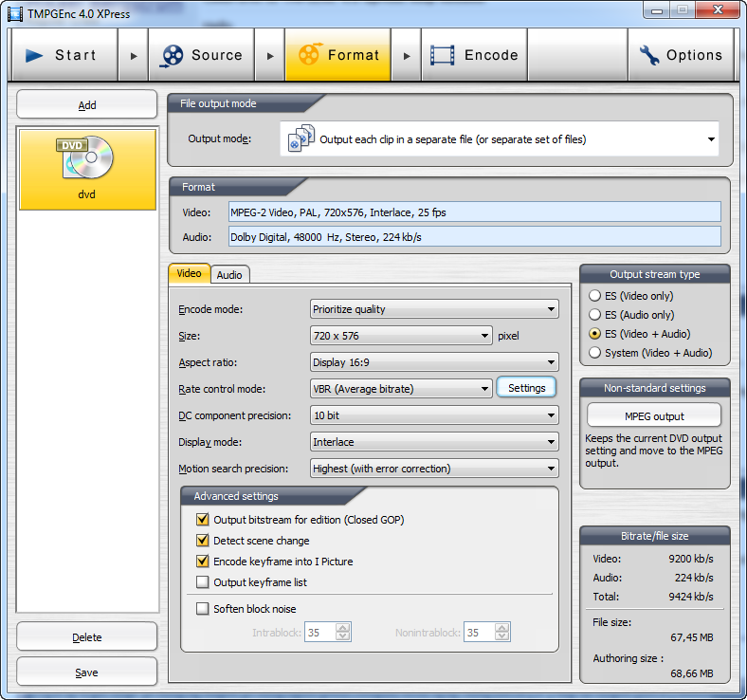Image resolution: width=747 pixels, height=700 pixels.
Task: Select System (Video + Audio) stream type
Action: click(x=595, y=353)
